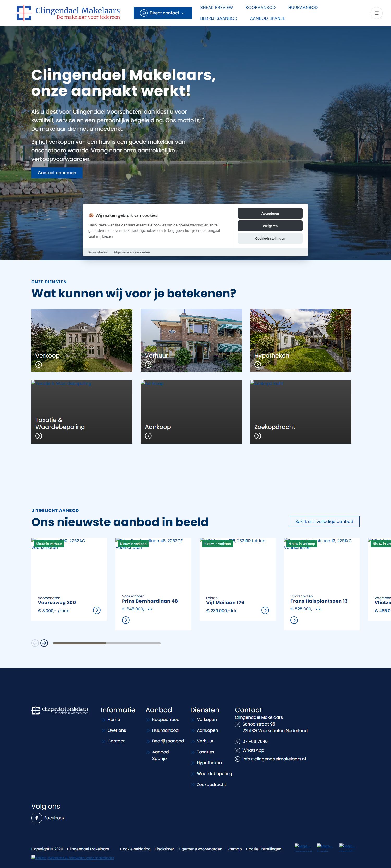This screenshot has height=868, width=391.
Task: Accept cookies with Accepteren button
Action: point(270,213)
